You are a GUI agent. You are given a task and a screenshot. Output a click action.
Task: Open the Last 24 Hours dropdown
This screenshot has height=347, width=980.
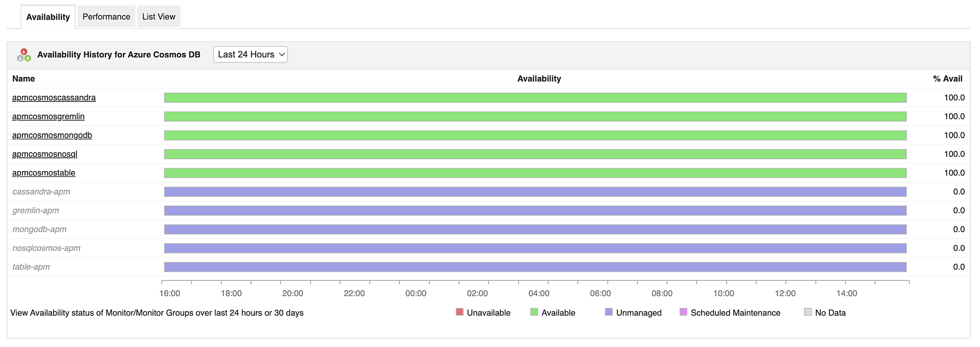pos(250,54)
